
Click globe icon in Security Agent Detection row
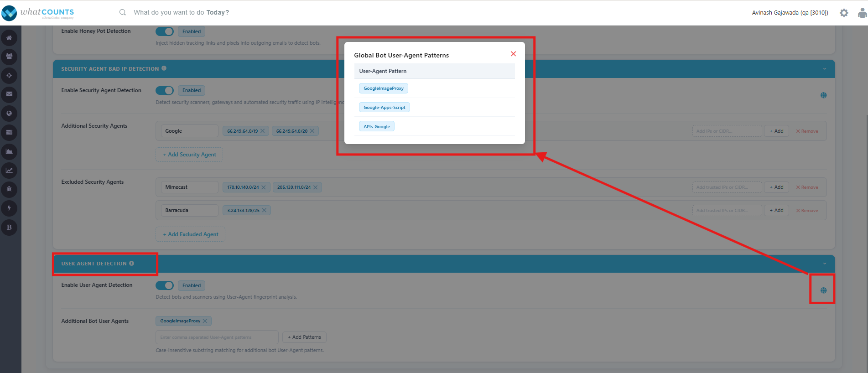(823, 95)
